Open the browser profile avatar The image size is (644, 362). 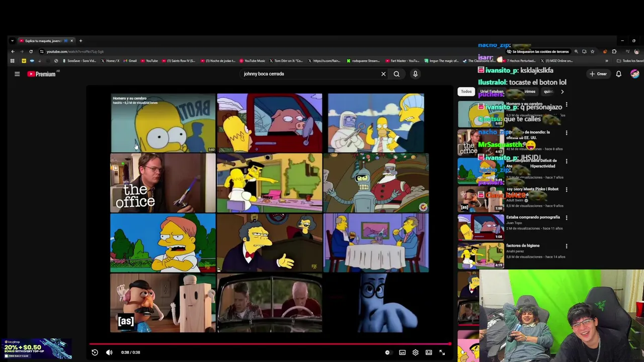click(x=636, y=51)
